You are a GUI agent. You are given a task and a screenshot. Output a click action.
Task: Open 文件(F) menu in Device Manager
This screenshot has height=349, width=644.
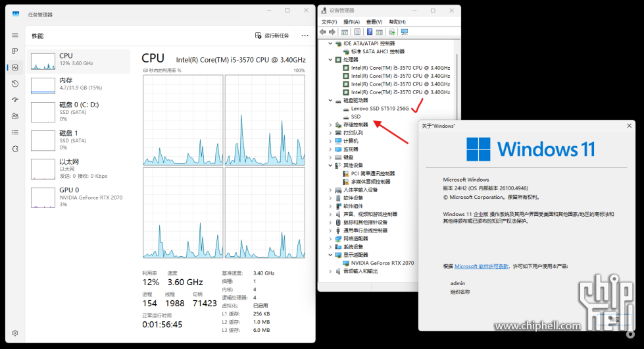click(329, 22)
